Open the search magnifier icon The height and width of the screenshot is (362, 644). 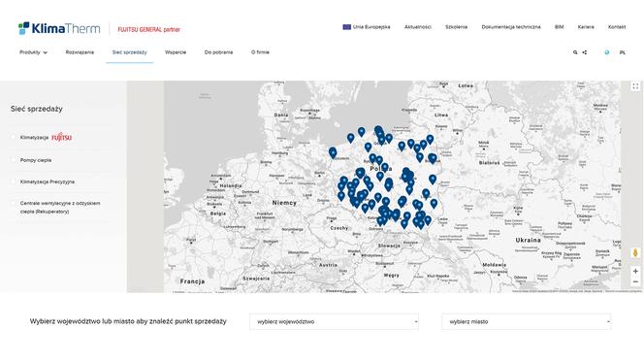point(575,52)
